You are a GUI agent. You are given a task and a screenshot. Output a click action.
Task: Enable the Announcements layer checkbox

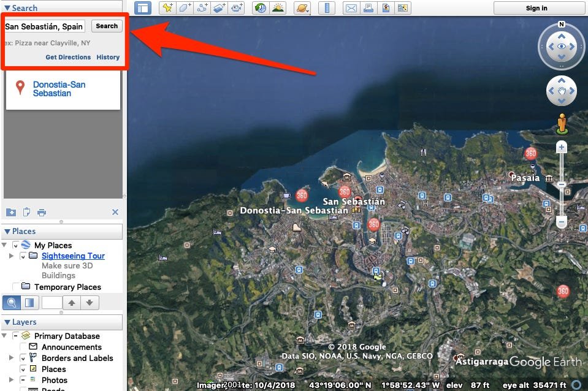[23, 347]
